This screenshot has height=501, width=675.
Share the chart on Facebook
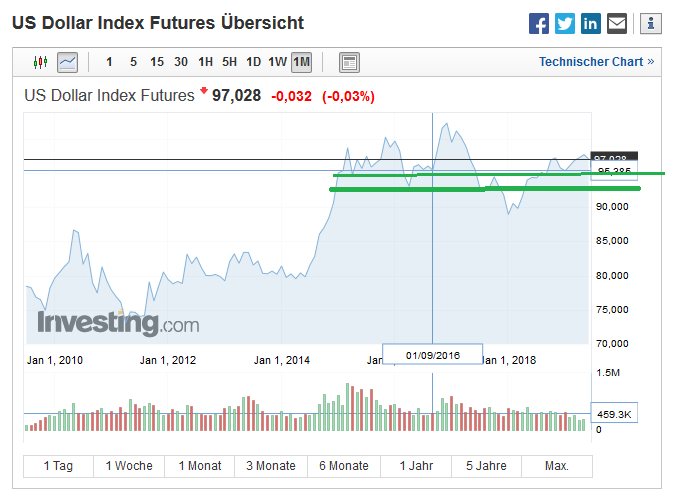click(x=539, y=23)
